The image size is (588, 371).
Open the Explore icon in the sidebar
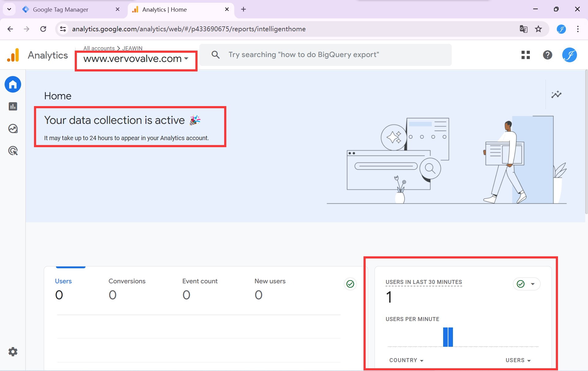(13, 128)
